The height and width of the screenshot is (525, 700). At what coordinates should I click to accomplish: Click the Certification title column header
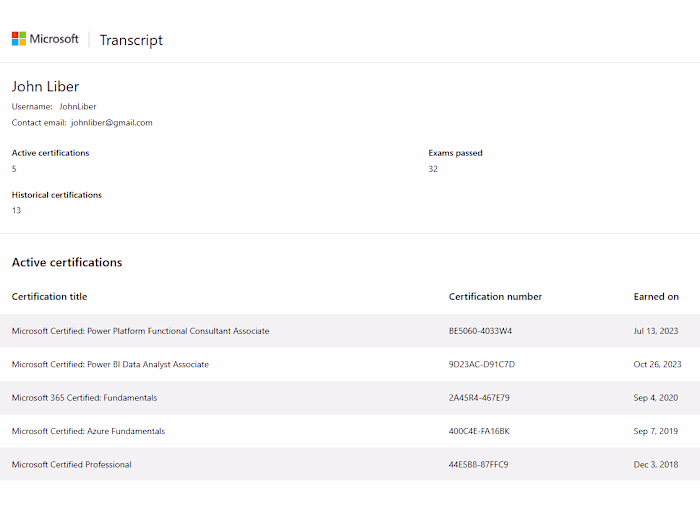coord(49,297)
